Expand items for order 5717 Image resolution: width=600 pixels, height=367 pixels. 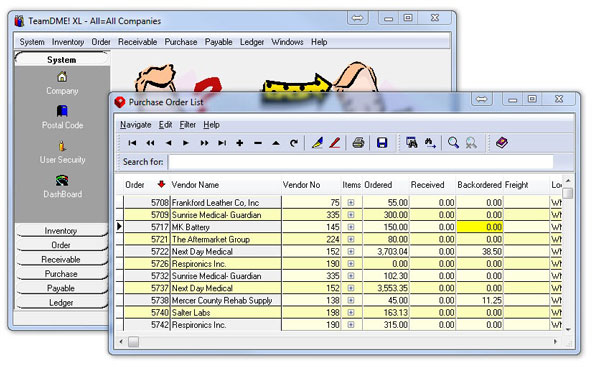tap(351, 227)
